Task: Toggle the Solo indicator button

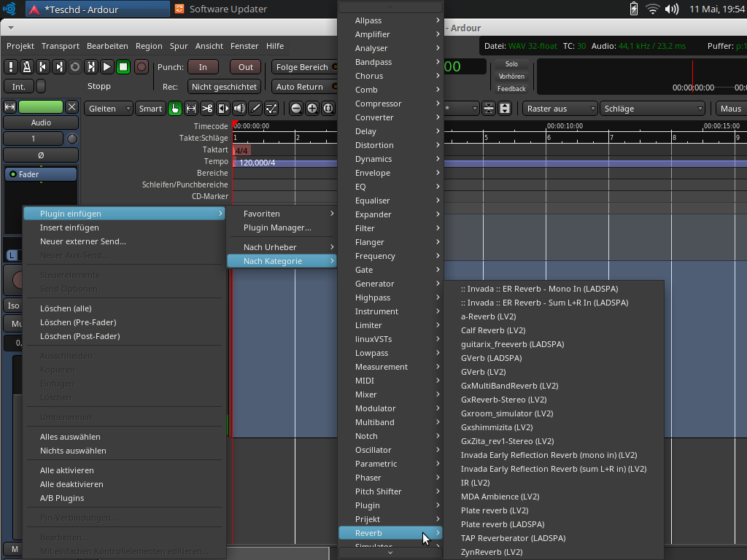Action: click(x=511, y=64)
